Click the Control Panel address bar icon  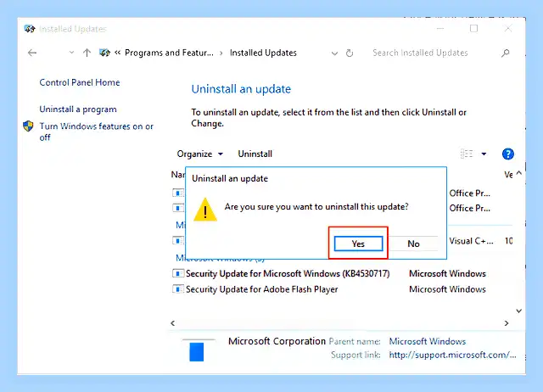104,53
